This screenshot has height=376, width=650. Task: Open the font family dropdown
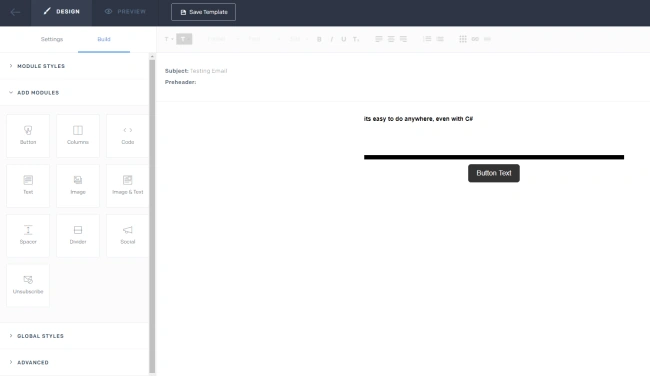pyautogui.click(x=264, y=39)
